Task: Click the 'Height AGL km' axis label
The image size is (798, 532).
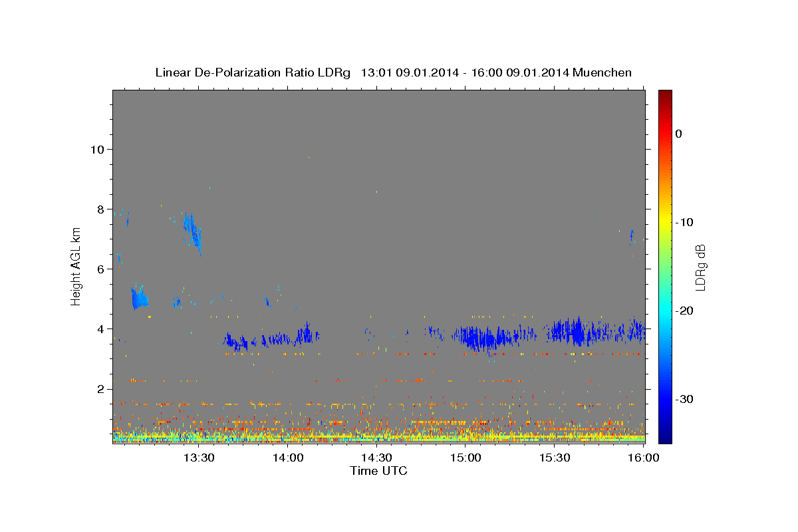Action: point(76,267)
